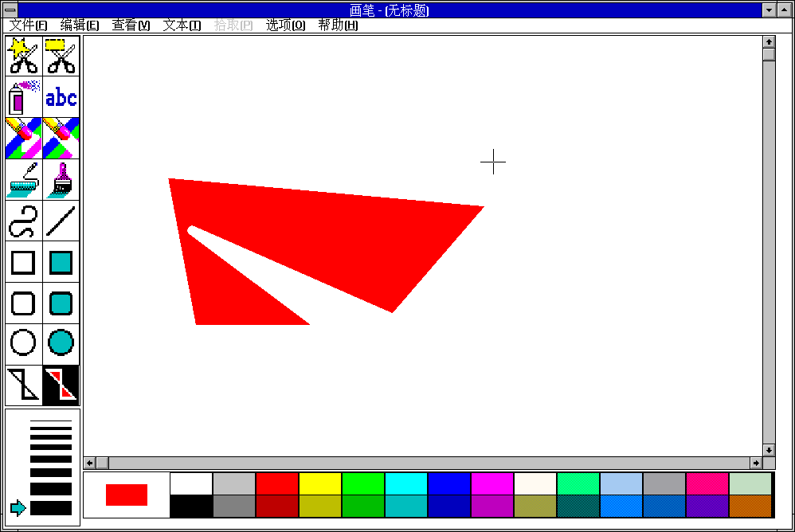Pick the magenta palette swatch
The width and height of the screenshot is (795, 532).
coord(492,483)
